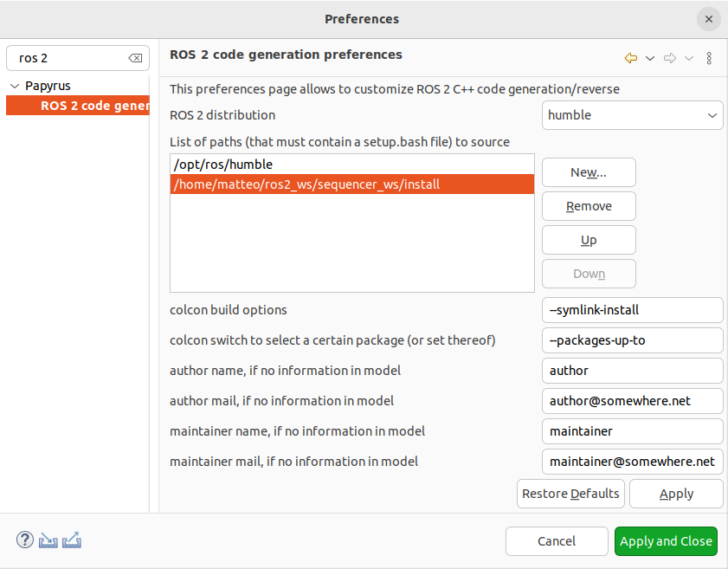Move the selected path Up
This screenshot has height=569, width=728.
[x=589, y=240]
